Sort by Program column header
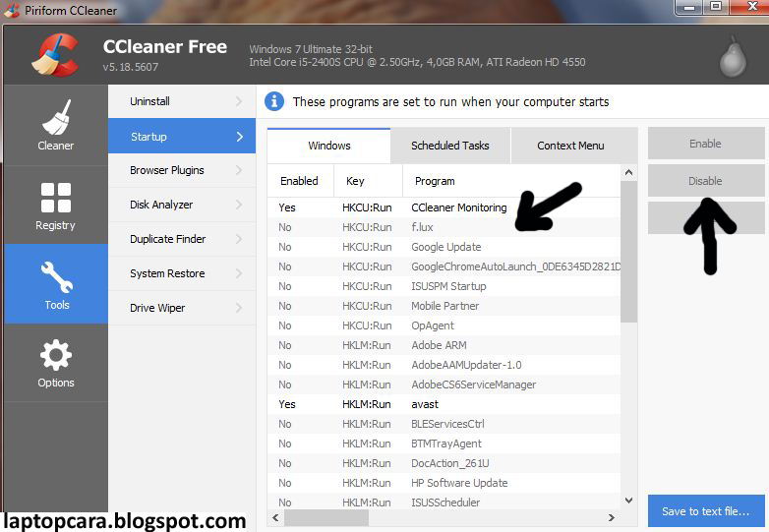This screenshot has height=532, width=769. (511, 181)
